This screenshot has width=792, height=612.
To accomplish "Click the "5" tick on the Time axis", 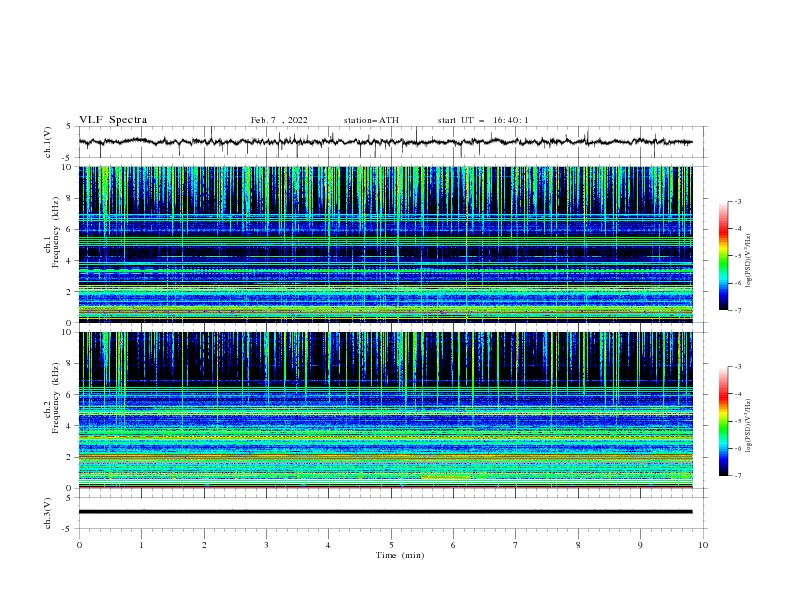I will pos(391,545).
